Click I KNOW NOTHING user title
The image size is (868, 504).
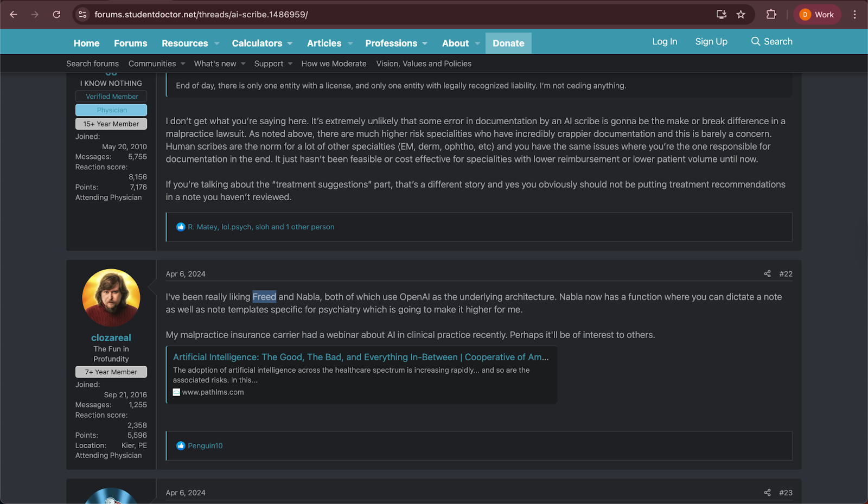[x=111, y=84]
